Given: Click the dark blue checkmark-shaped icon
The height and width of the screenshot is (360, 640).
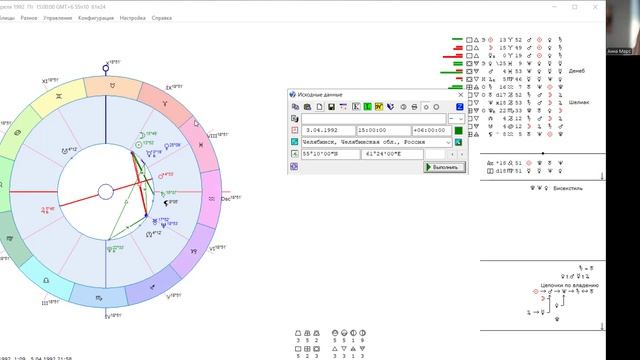Looking at the screenshot, I should [x=391, y=107].
